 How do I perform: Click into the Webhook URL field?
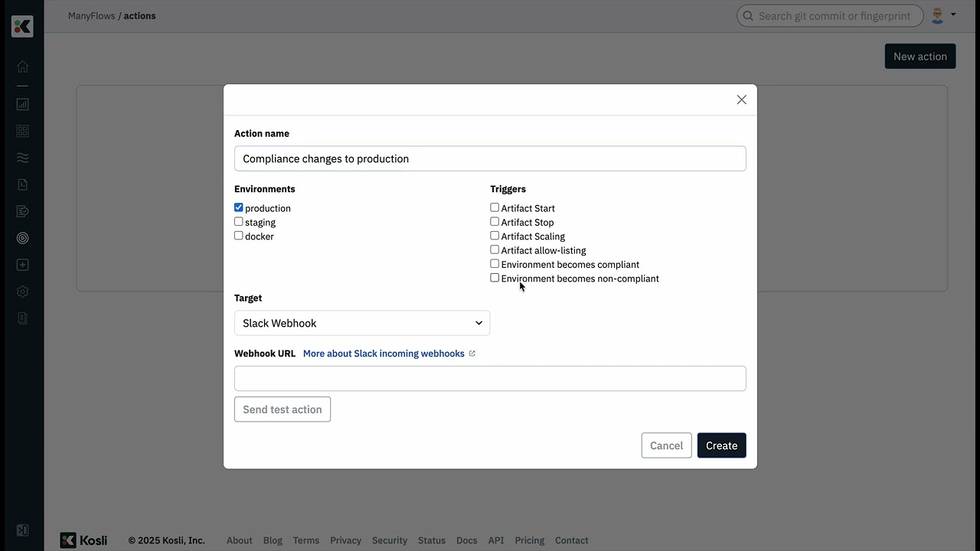pos(490,378)
